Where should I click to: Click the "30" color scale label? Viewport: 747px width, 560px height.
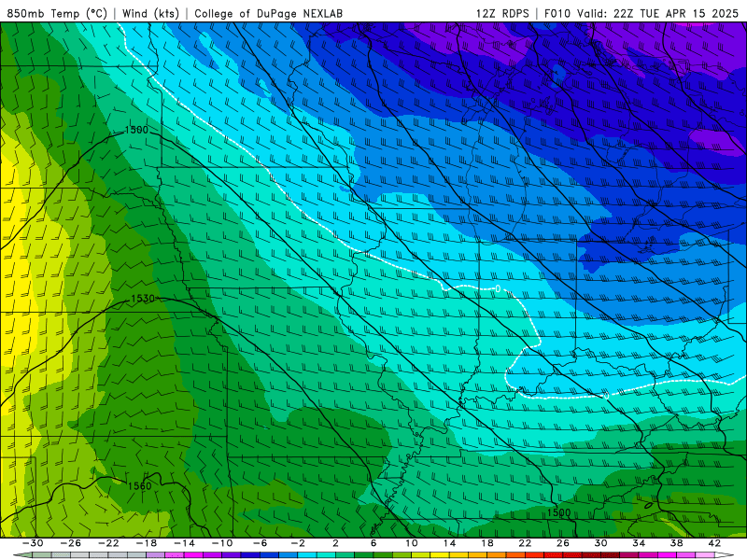tap(600, 543)
